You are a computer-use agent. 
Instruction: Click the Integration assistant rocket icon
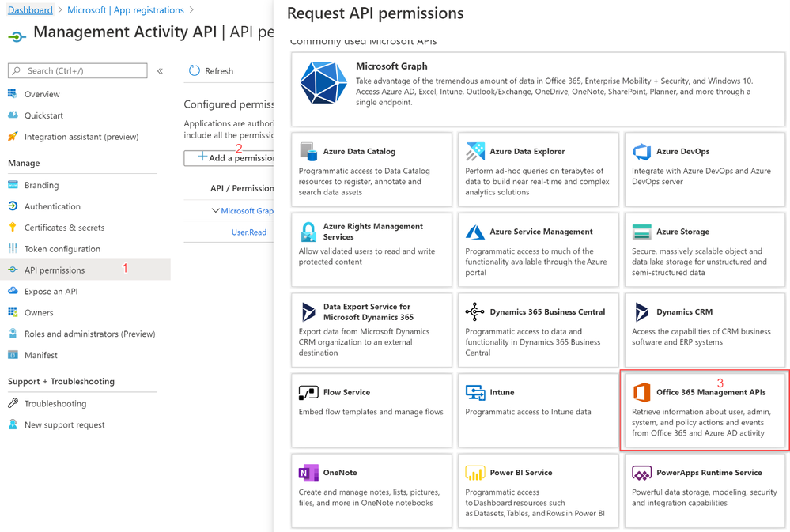[13, 137]
